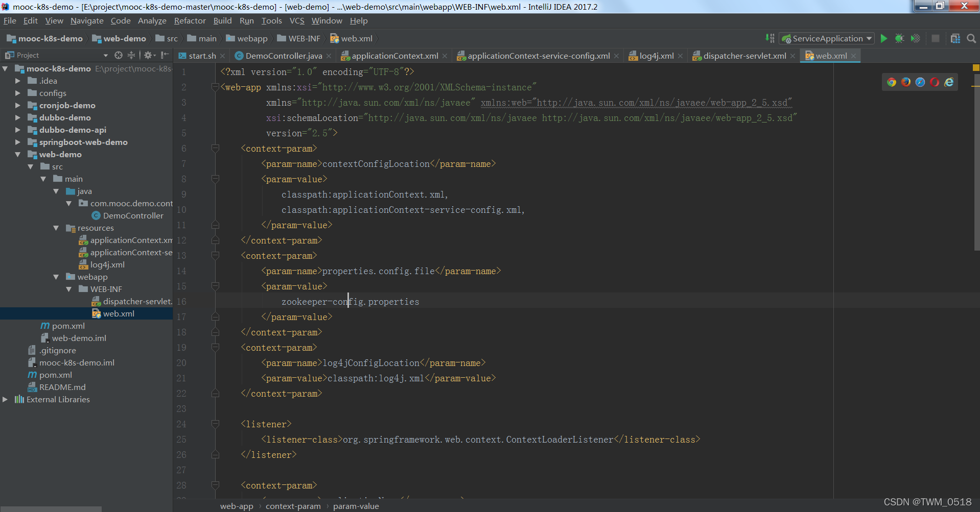This screenshot has width=980, height=512.
Task: Open web.xml preview in Internet Explorer
Action: [x=949, y=82]
